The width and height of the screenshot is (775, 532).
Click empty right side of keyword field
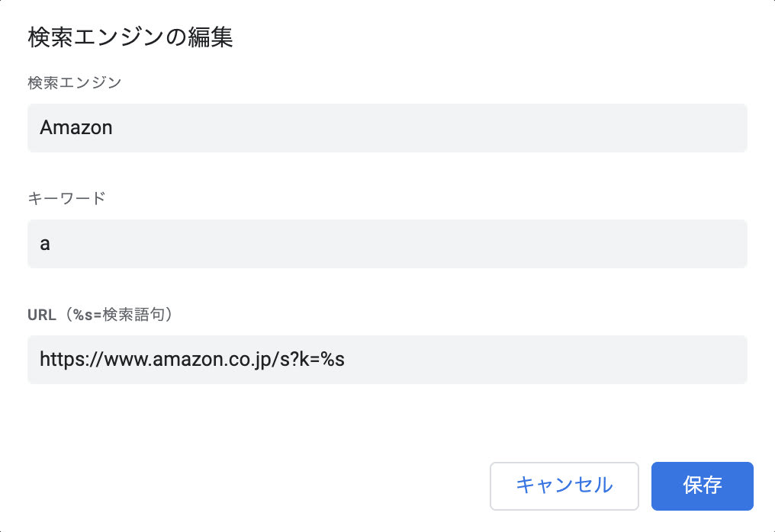(534, 244)
